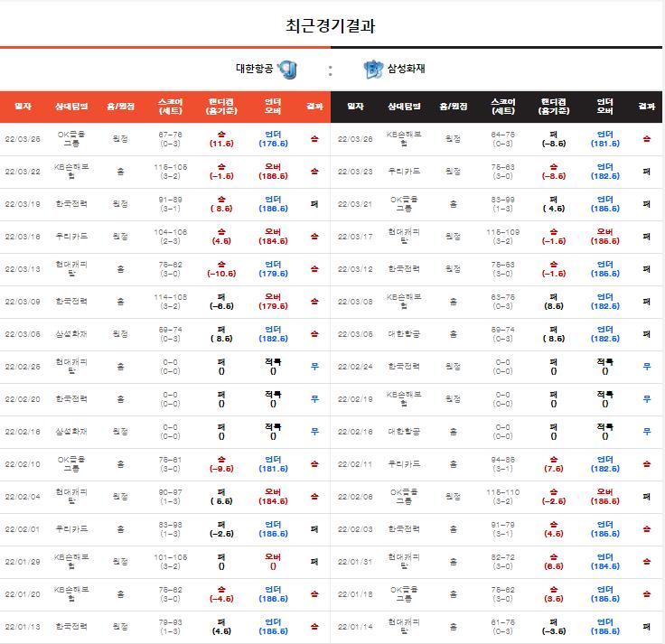
Task: Click 패 result in the 22/01/29 row
Action: pyautogui.click(x=314, y=562)
